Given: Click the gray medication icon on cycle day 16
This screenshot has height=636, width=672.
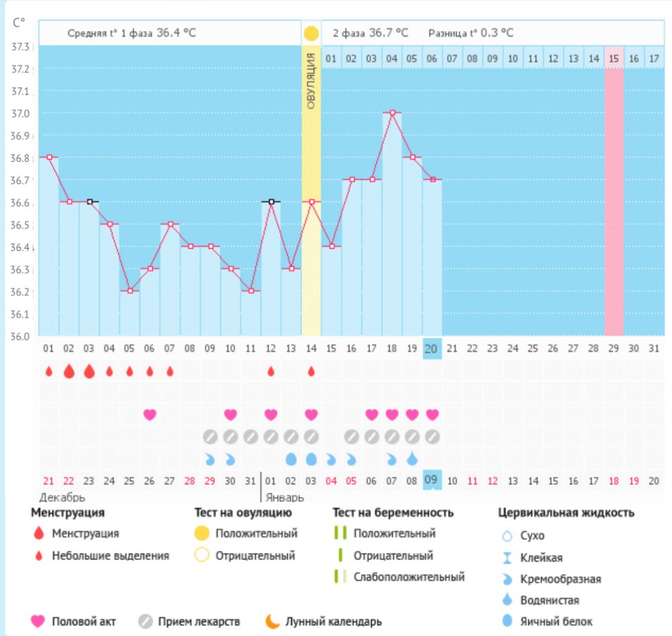Looking at the screenshot, I should pyautogui.click(x=351, y=437).
